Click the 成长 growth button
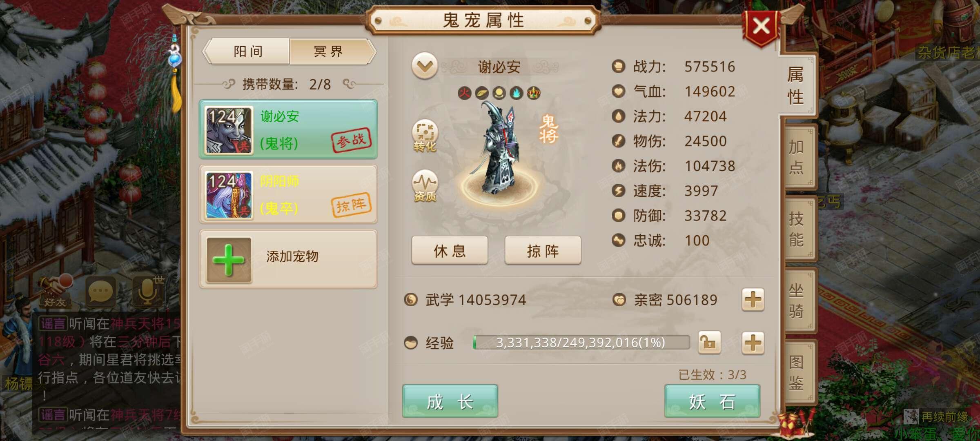This screenshot has width=980, height=441. [450, 401]
